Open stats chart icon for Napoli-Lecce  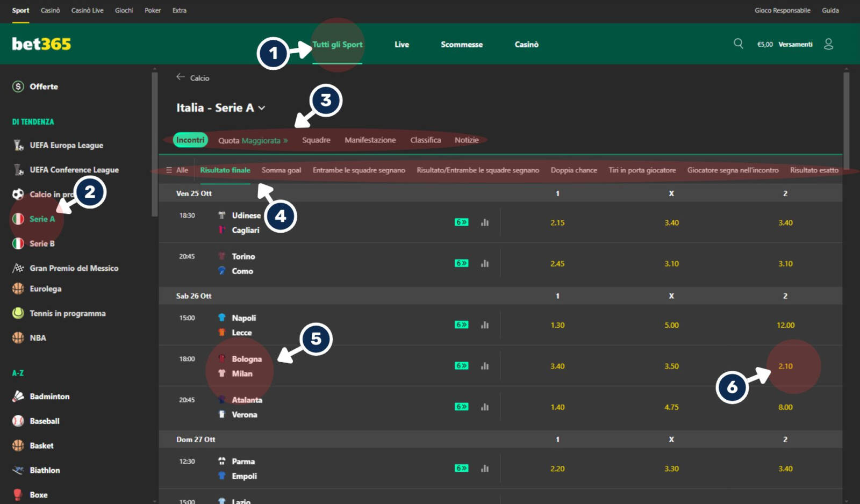pyautogui.click(x=485, y=325)
